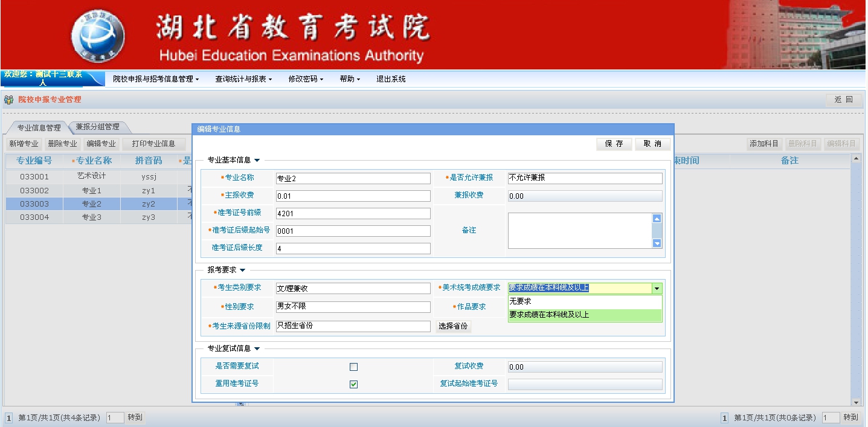Click the 准考证号前缀 input field
Viewport: 868px width, 427px height.
click(x=353, y=213)
